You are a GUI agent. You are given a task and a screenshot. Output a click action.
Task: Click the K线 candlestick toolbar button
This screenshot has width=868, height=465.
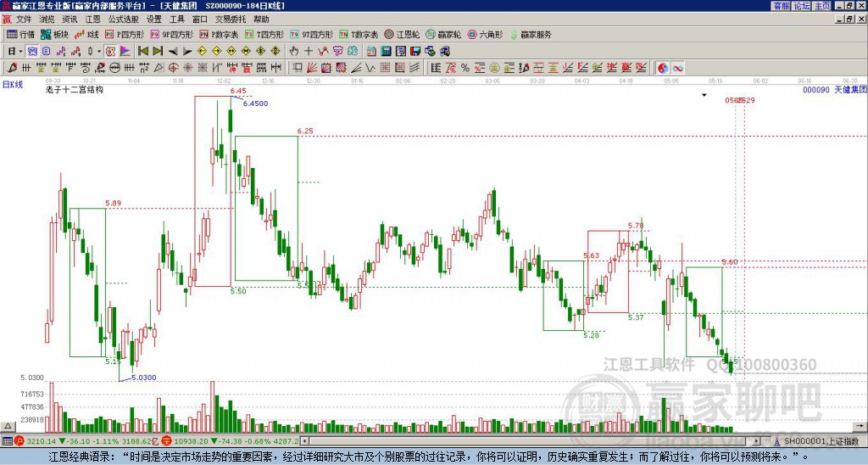[86, 34]
